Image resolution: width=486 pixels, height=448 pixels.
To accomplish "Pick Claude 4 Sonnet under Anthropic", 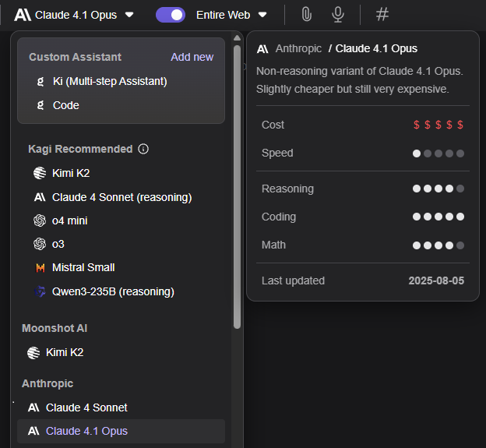I will (86, 407).
